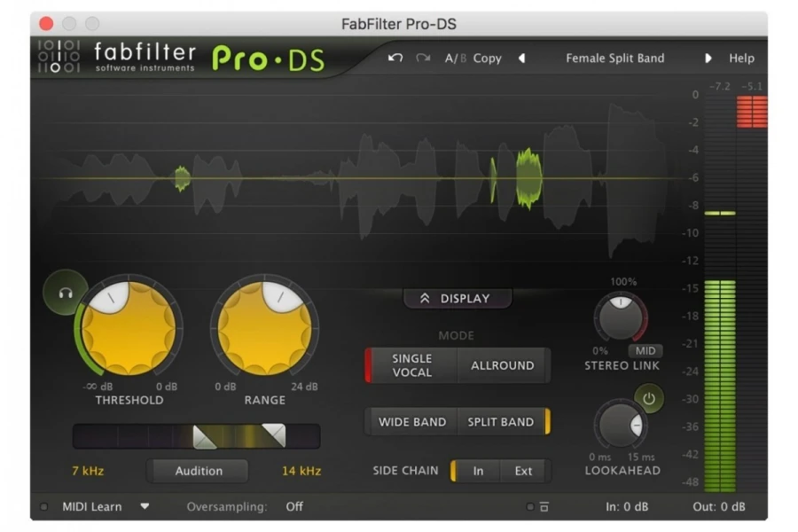Click the -7.2 peak level readout
Viewport: 798px width, 532px height.
[720, 87]
